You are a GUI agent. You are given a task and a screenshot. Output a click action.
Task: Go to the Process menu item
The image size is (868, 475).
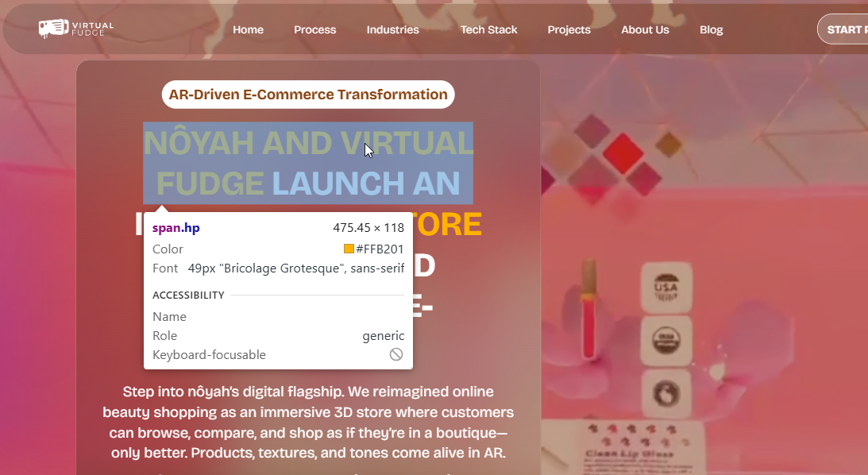tap(315, 30)
